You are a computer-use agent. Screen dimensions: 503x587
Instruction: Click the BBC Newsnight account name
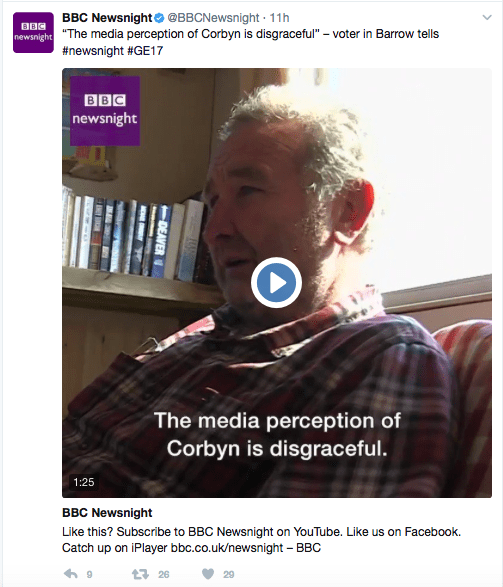coord(107,18)
